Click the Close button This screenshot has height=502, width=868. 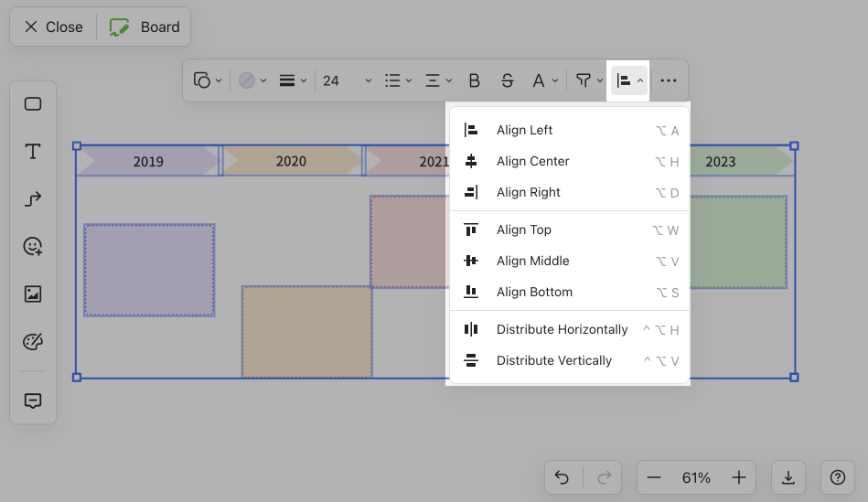tap(53, 27)
